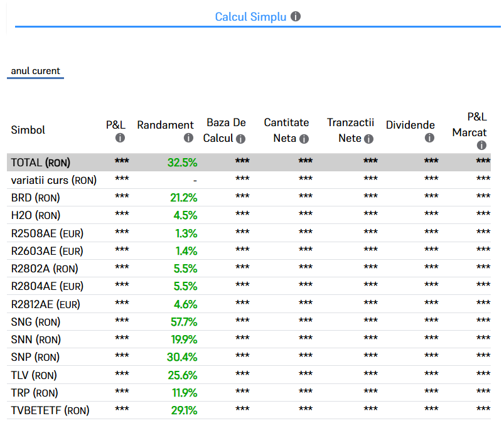Open the TVBETETF (RON) symbol row
The width and height of the screenshot is (504, 438).
point(50,410)
